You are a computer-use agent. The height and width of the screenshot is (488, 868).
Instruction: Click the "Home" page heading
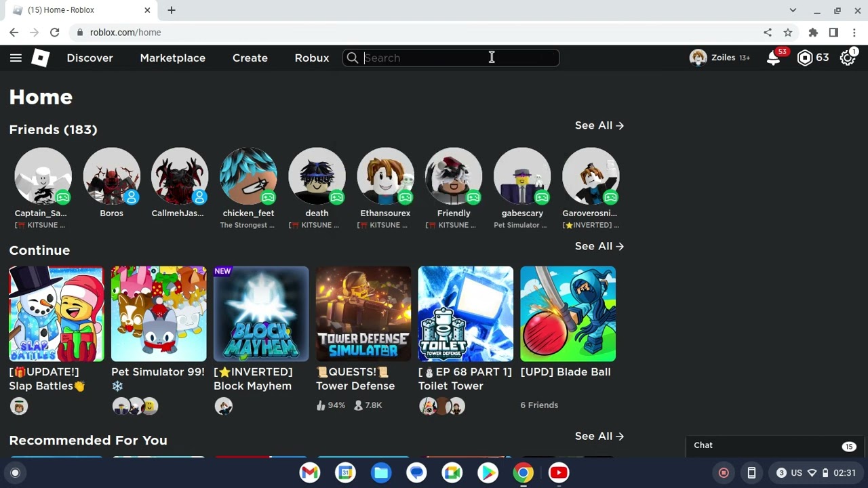pos(41,97)
